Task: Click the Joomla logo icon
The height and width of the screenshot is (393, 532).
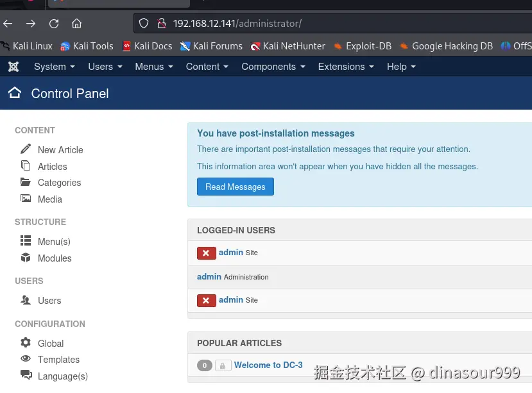Action: (x=13, y=67)
